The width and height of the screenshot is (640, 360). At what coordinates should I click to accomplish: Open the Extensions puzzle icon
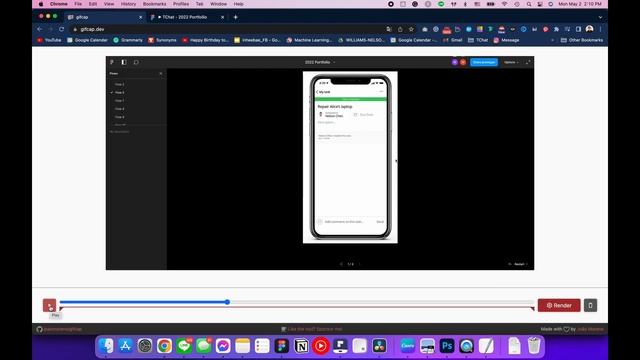click(556, 29)
